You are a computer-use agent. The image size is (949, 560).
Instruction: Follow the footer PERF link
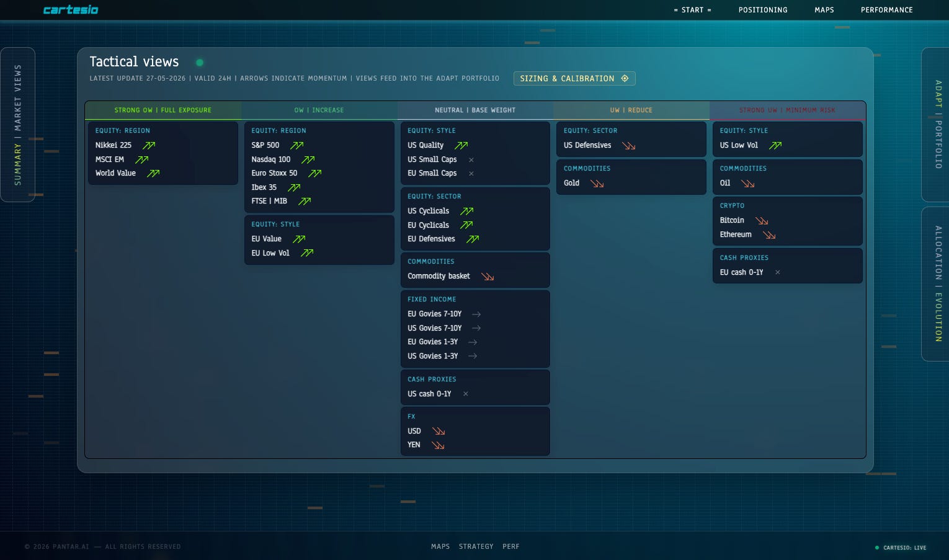(511, 546)
